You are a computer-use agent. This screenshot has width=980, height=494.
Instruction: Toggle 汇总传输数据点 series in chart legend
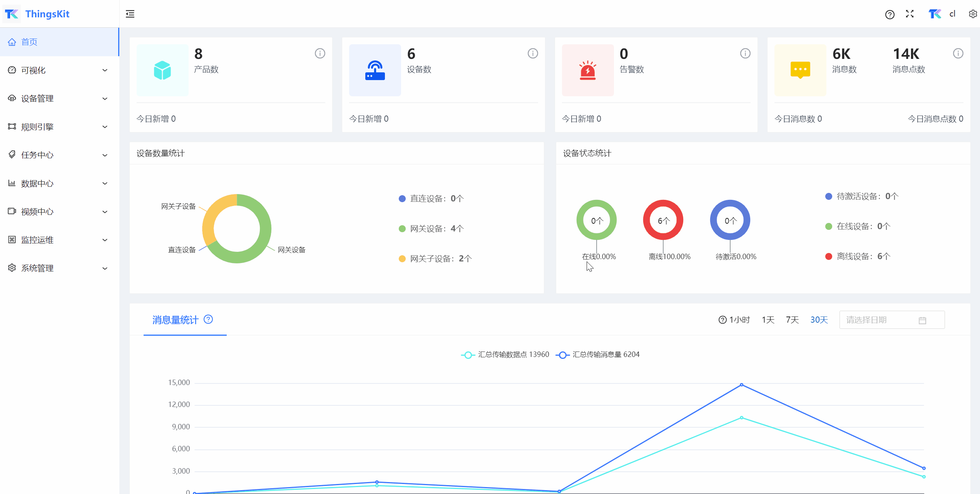tap(505, 355)
